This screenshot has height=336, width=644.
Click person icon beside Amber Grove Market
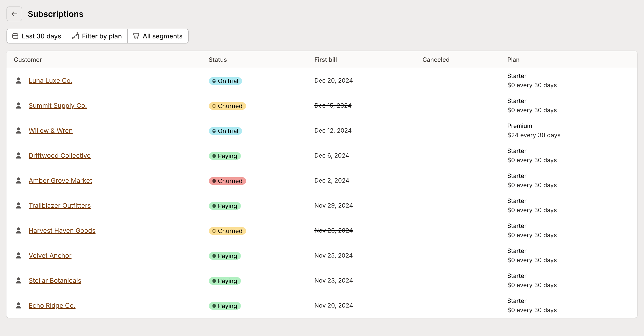(18, 181)
